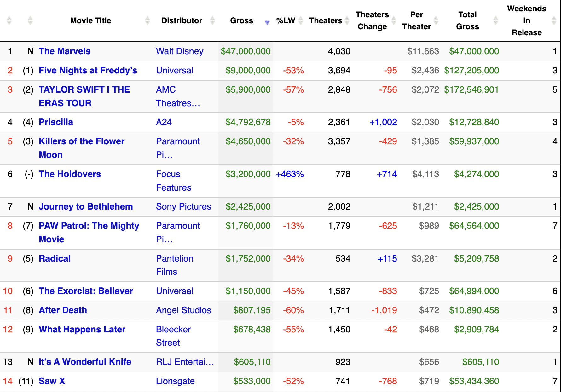561x392 pixels.
Task: Open PAW Patrol: The Mighty Movie link
Action: point(89,232)
